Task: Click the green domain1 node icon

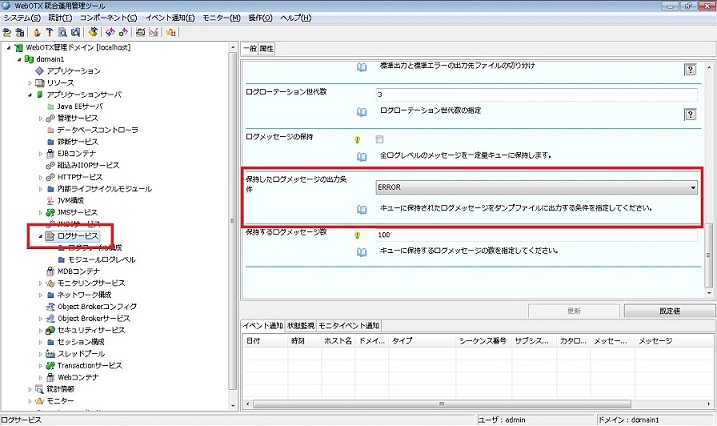Action: click(x=29, y=59)
